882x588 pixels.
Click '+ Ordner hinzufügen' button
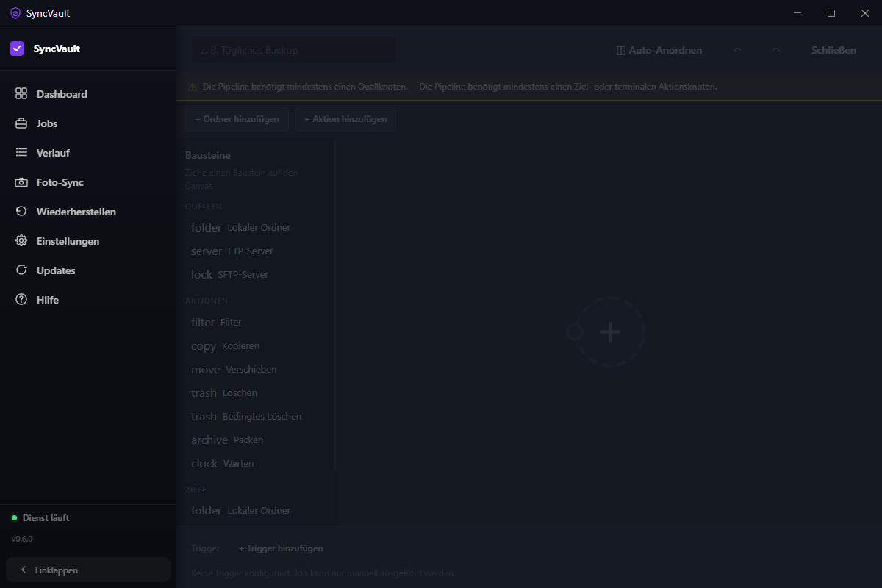237,119
